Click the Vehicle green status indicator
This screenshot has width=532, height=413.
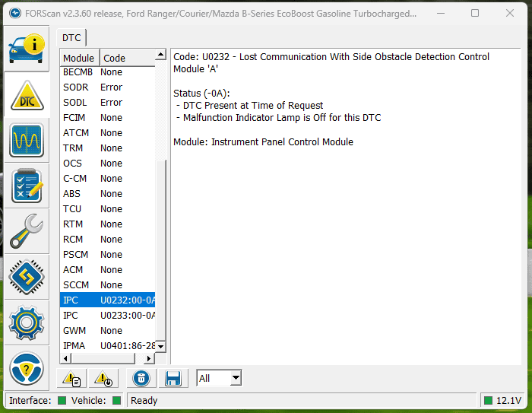(117, 400)
